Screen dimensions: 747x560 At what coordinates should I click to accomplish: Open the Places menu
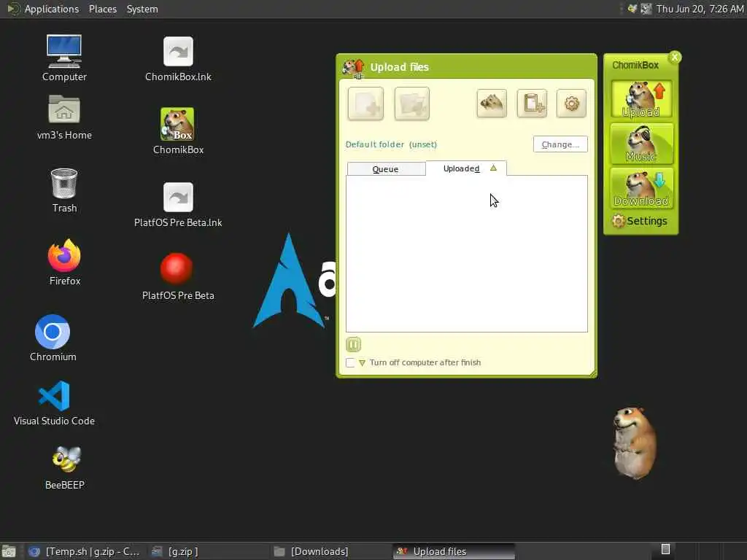102,9
